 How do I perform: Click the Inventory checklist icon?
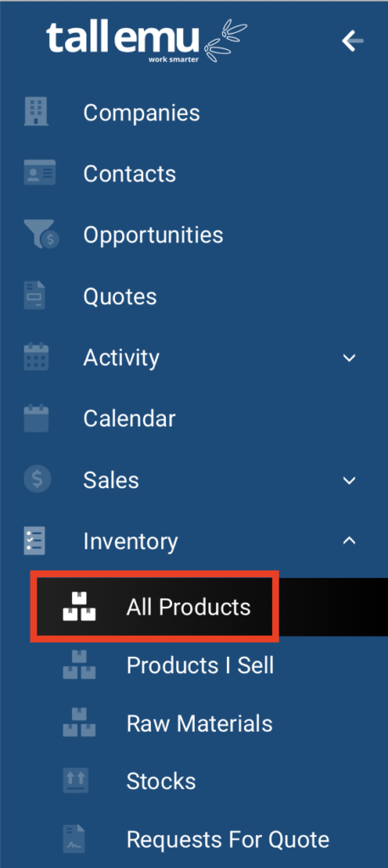(x=35, y=541)
